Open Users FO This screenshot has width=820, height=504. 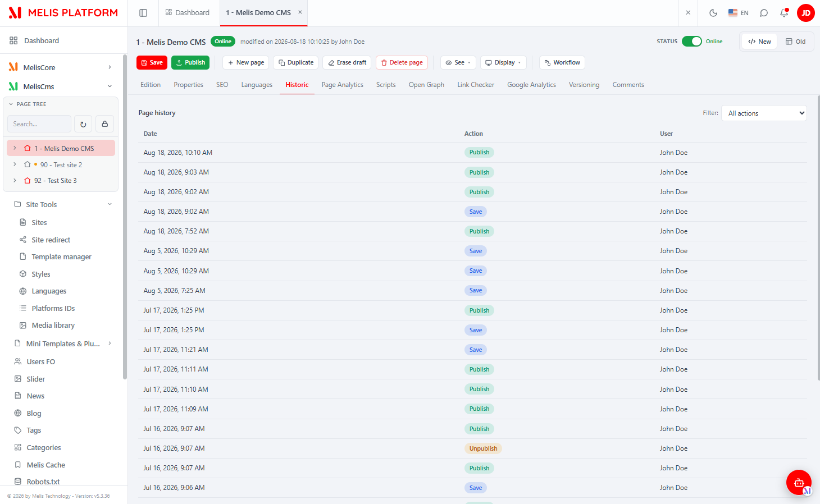[40, 361]
